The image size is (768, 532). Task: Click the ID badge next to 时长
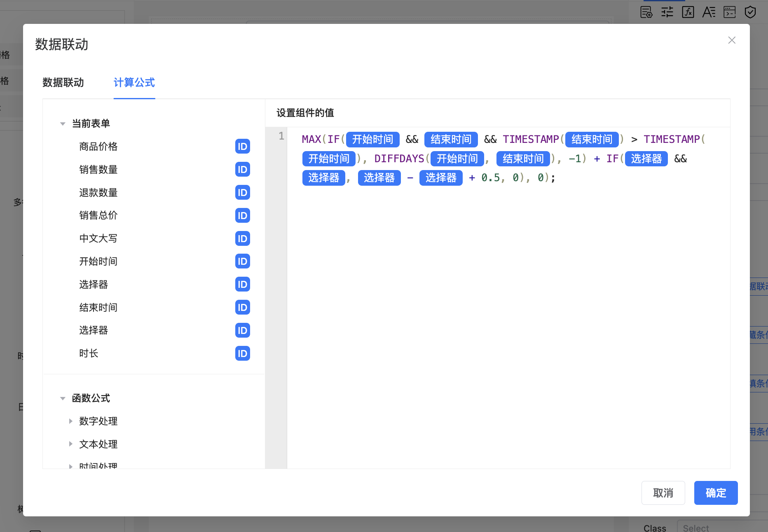tap(242, 353)
